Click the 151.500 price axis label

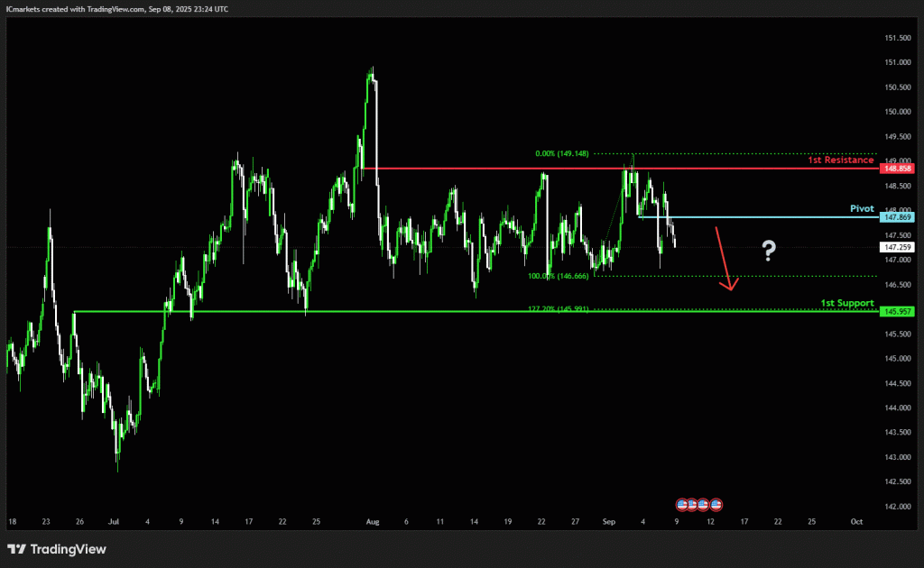(897, 38)
